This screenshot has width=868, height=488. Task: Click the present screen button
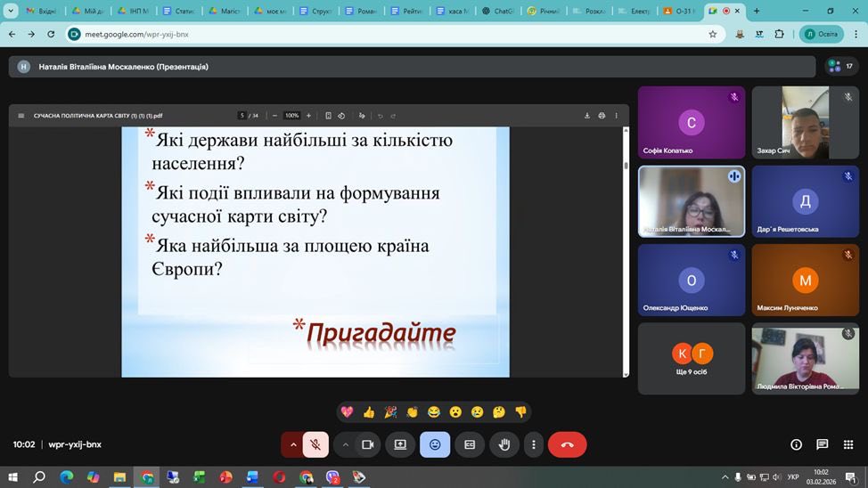[x=400, y=444]
